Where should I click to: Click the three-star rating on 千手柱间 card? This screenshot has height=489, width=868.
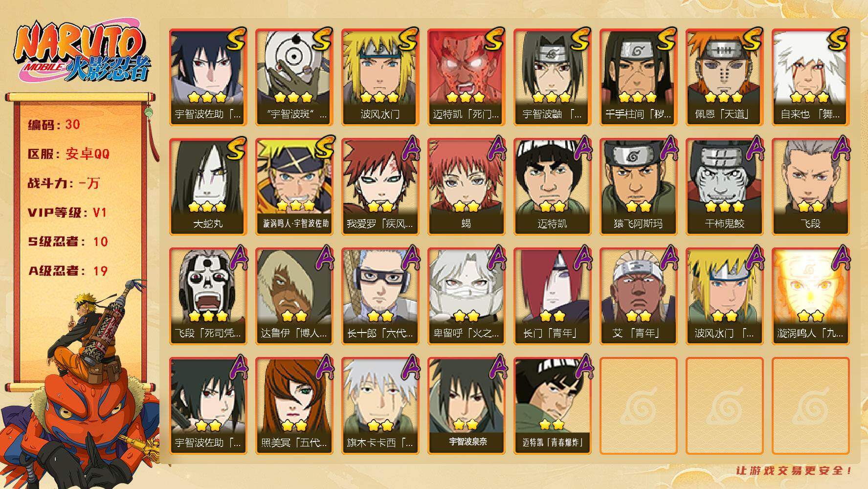[638, 97]
